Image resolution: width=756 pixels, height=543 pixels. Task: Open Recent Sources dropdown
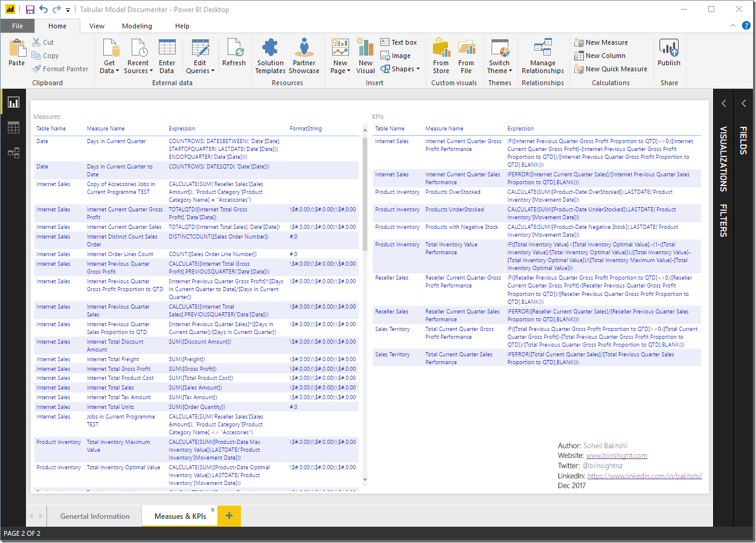pos(138,56)
